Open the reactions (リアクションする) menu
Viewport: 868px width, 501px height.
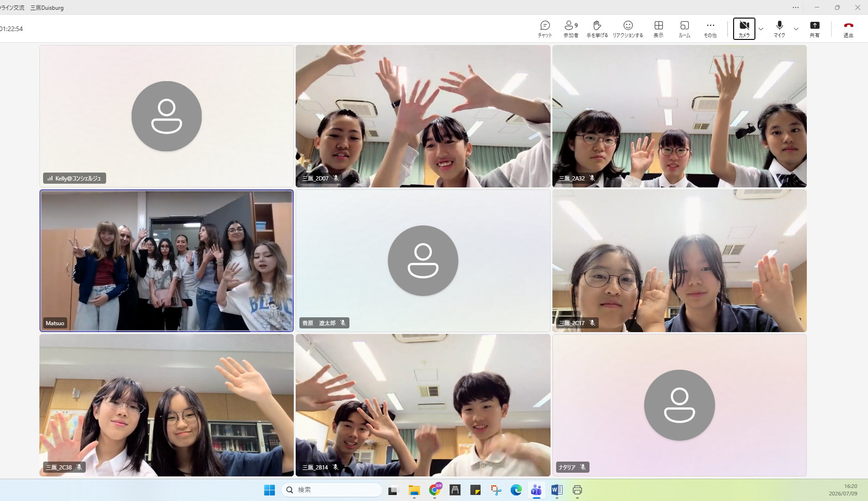(x=628, y=29)
